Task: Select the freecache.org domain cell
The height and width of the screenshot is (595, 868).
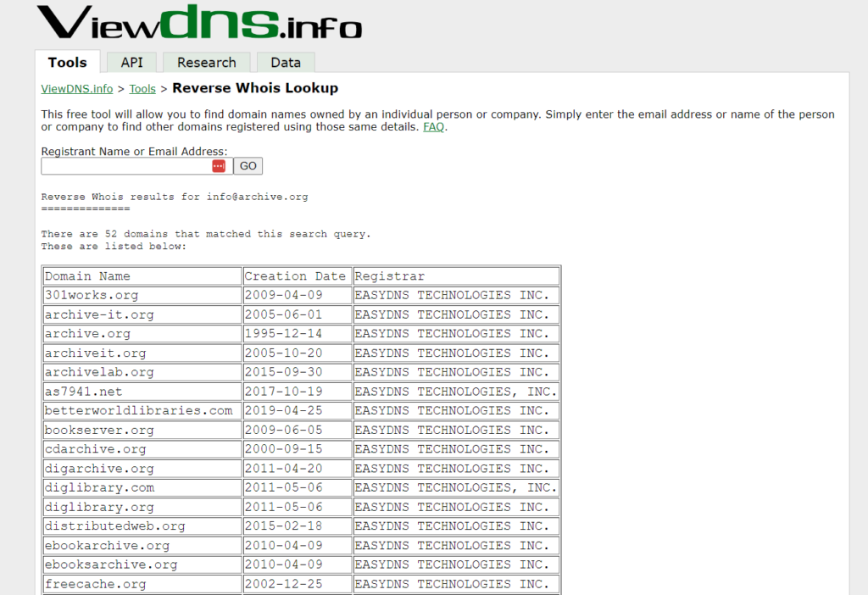Action: 142,584
